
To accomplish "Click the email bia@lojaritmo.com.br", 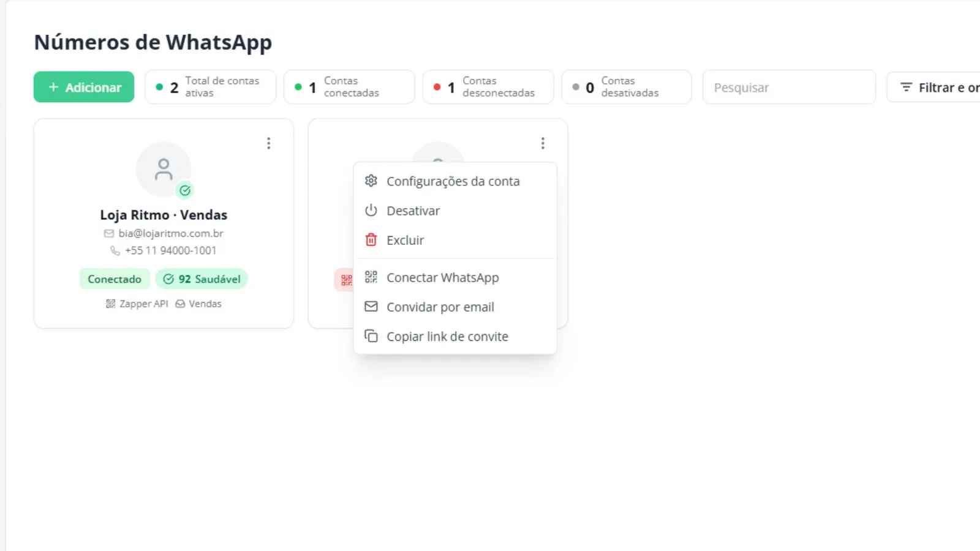I will [x=171, y=233].
